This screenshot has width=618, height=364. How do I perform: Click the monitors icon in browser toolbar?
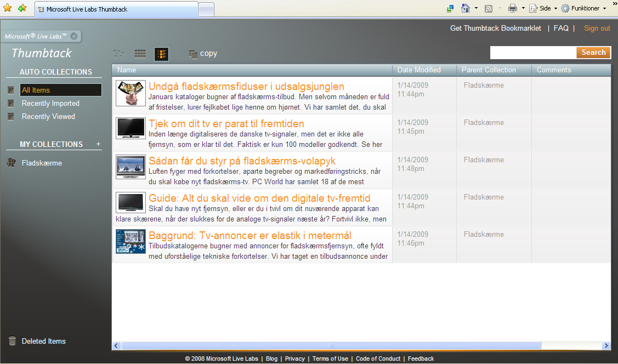pos(450,8)
